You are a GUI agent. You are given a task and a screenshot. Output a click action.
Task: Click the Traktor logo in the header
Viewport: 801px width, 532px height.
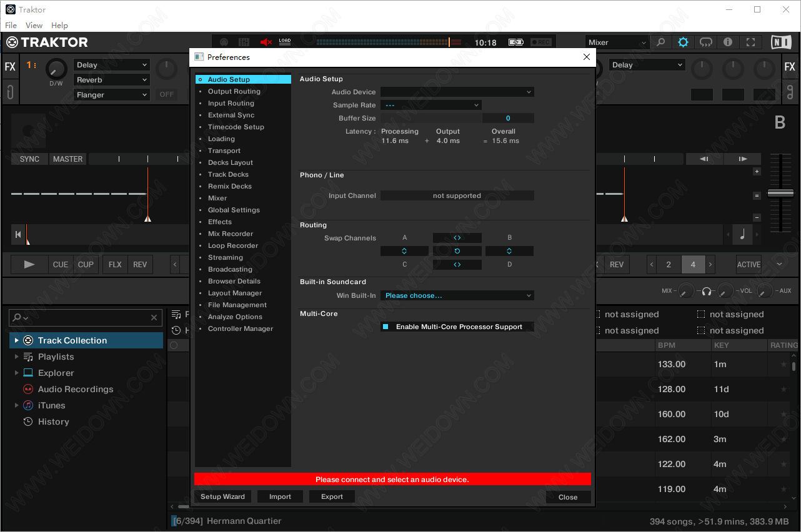click(x=47, y=42)
